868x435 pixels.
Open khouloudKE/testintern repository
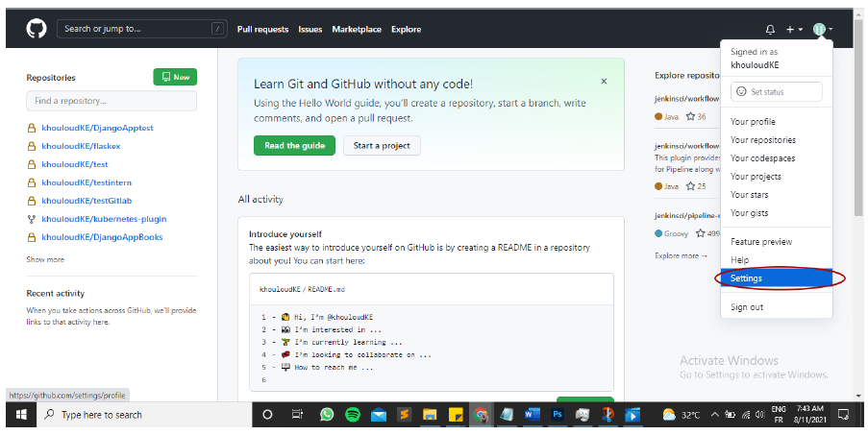click(87, 182)
